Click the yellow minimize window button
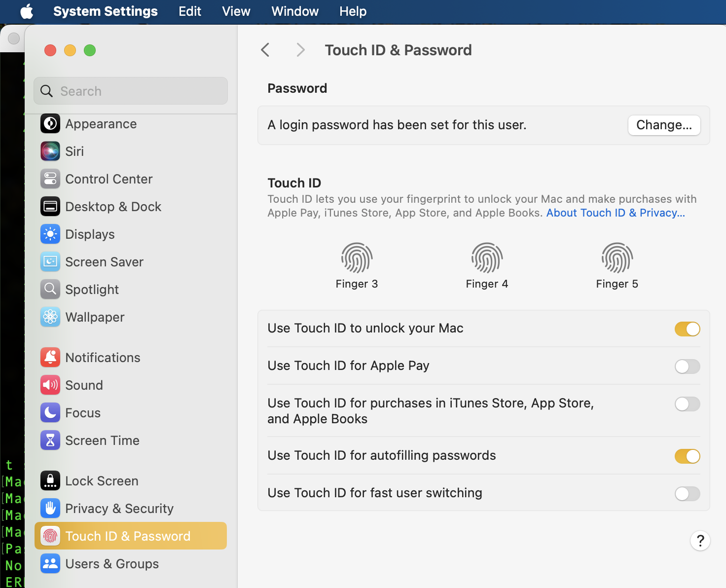Screen dimensions: 726x588 click(x=70, y=50)
